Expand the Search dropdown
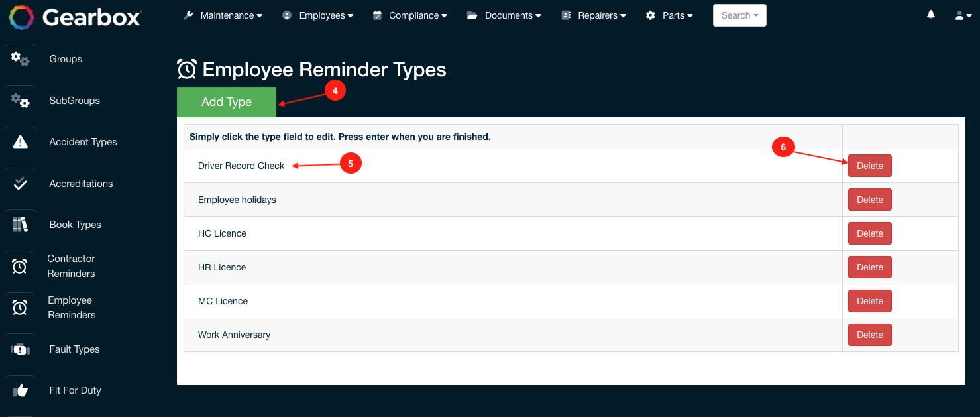Viewport: 980px width, 417px height. 739,15
